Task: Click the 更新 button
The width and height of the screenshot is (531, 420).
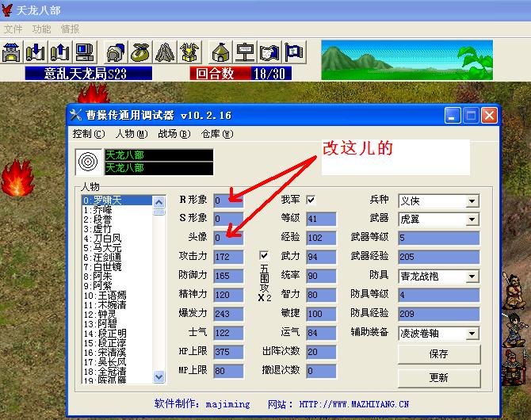Action: coord(438,377)
